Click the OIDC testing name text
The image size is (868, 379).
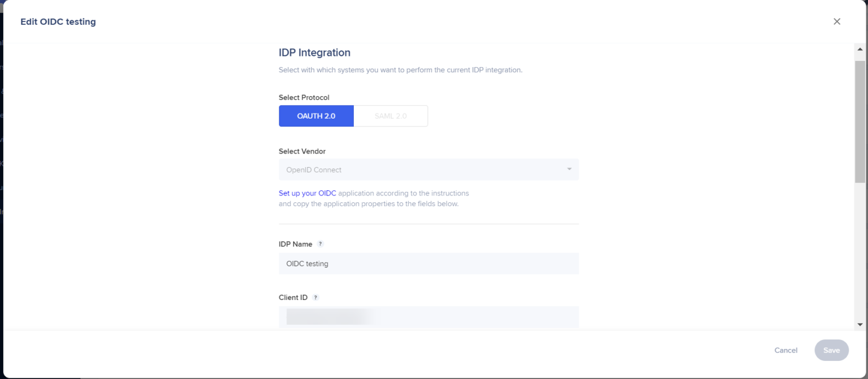point(307,263)
